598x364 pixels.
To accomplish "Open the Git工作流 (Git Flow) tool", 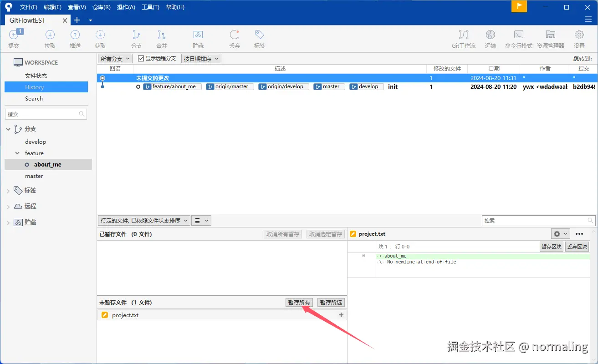I will tap(464, 35).
